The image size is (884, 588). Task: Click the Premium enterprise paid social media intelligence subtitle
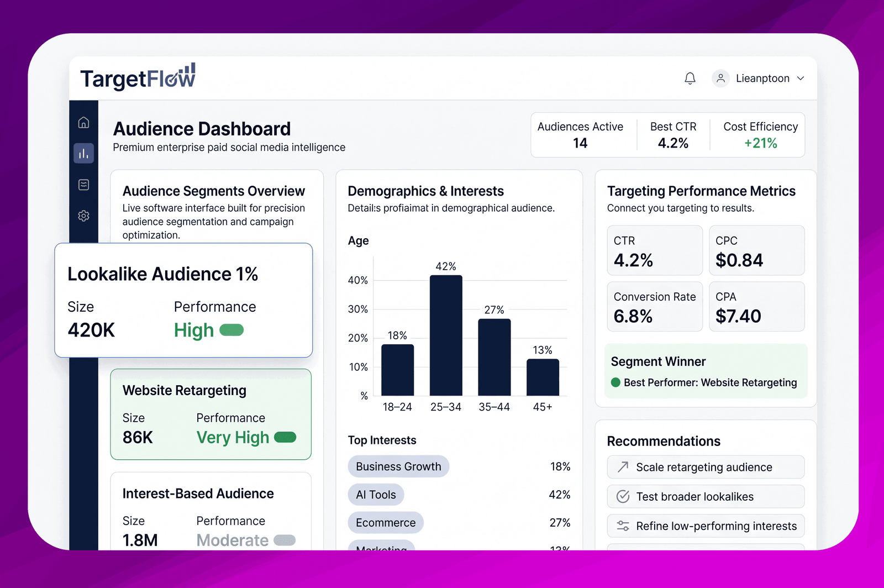click(229, 148)
